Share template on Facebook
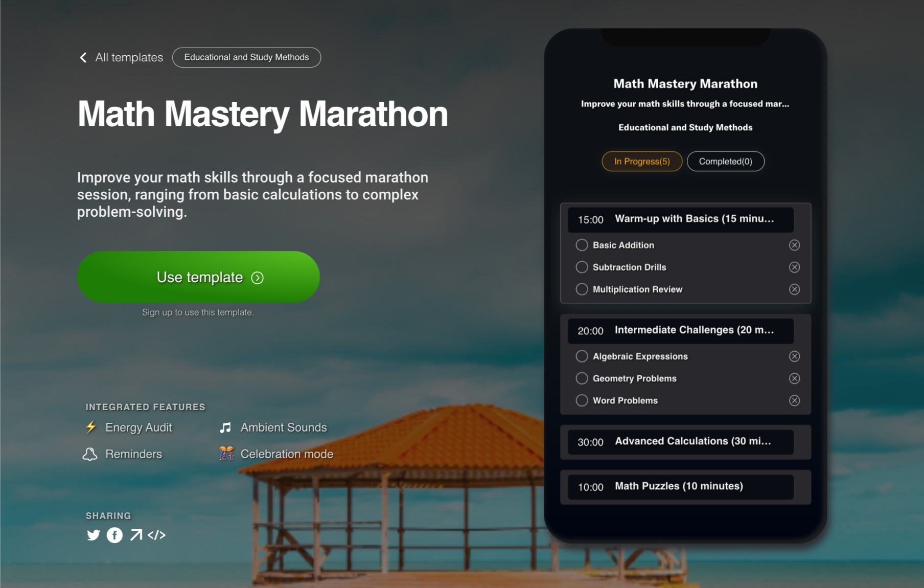This screenshot has width=924, height=588. tap(114, 535)
